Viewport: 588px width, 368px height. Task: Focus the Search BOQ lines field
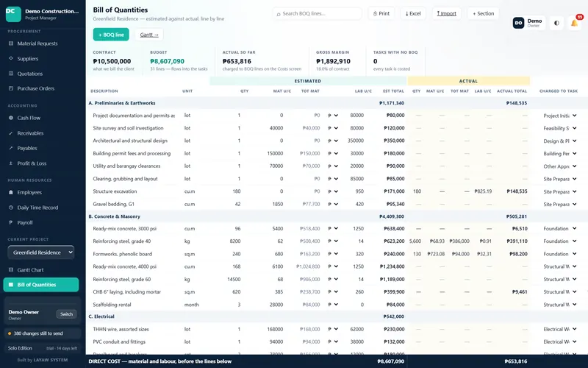pos(318,13)
